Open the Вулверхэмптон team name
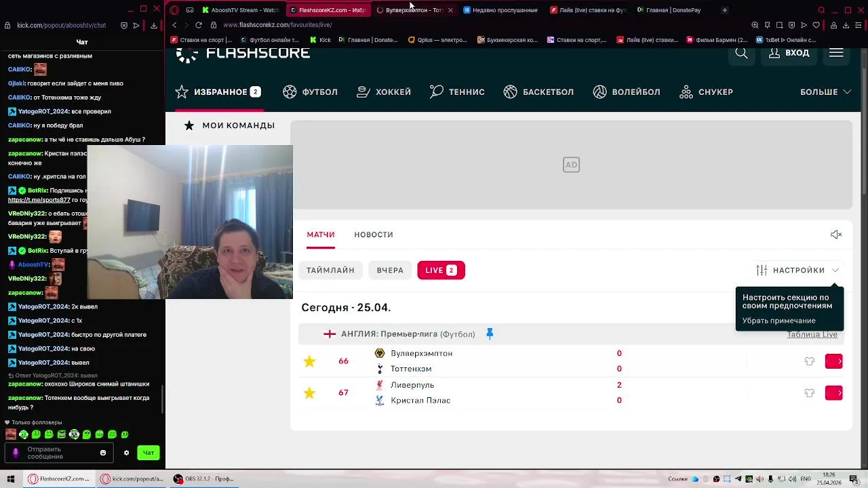The height and width of the screenshot is (488, 868). point(421,354)
